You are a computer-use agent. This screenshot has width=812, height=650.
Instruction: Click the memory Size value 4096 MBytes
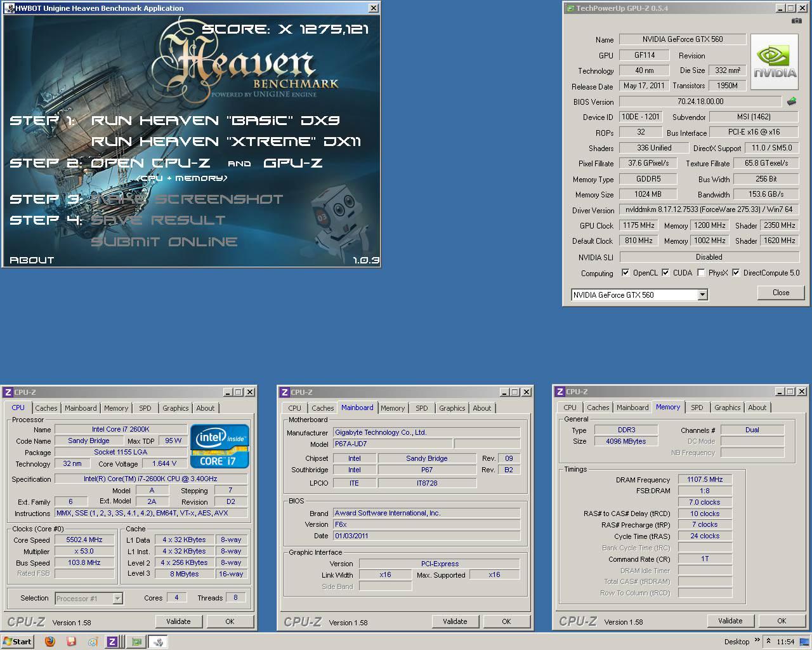pyautogui.click(x=626, y=441)
